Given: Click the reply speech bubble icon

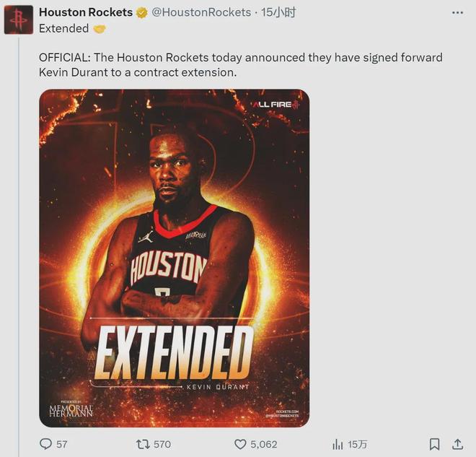Looking at the screenshot, I should click(45, 444).
